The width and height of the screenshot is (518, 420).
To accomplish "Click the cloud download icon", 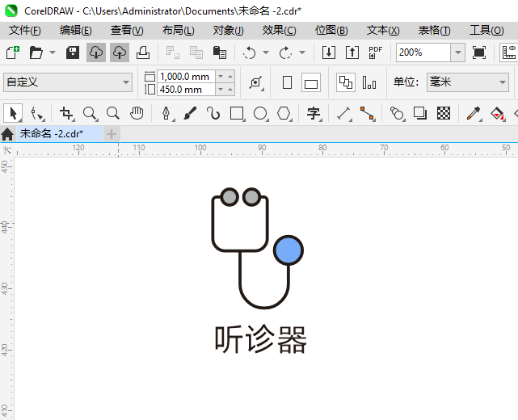I will pos(96,52).
